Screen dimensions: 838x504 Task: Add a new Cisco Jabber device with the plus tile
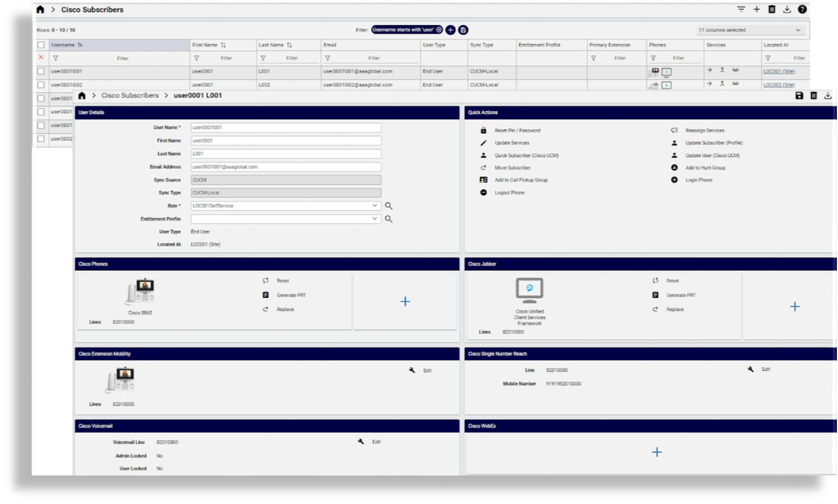[x=795, y=307]
